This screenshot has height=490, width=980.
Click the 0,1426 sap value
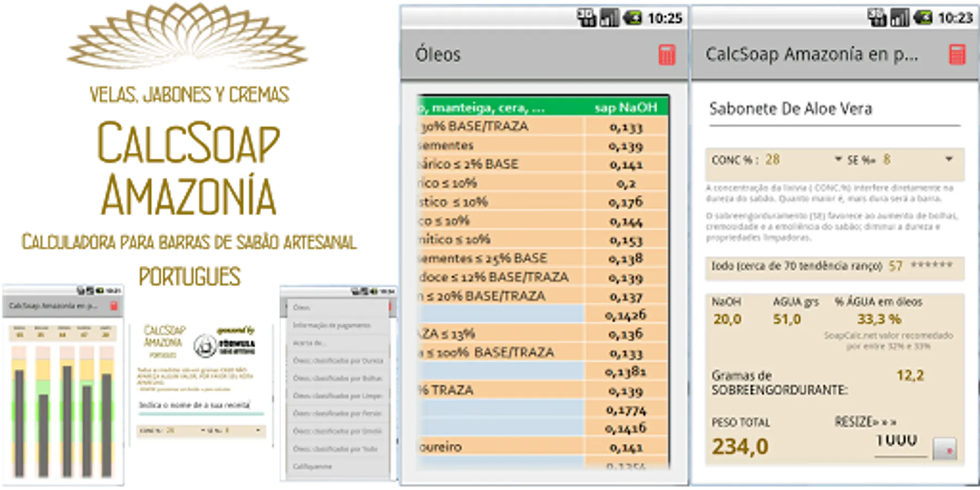626,315
